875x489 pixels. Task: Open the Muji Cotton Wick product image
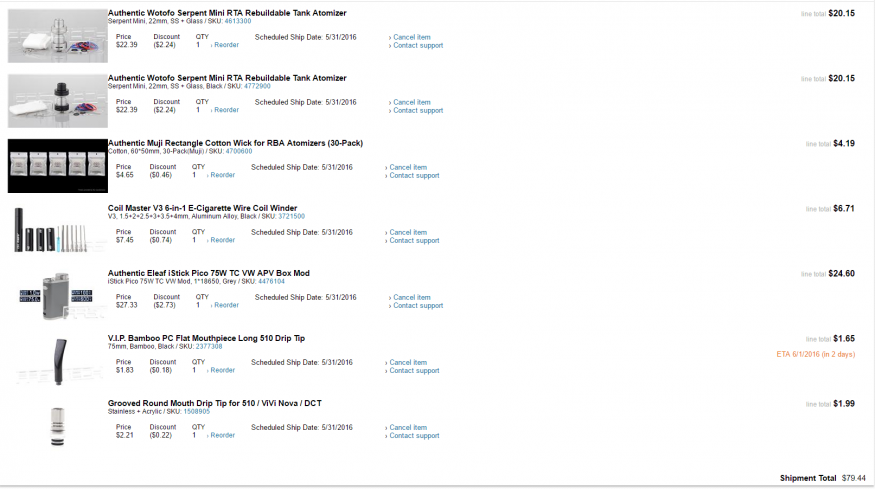click(57, 166)
